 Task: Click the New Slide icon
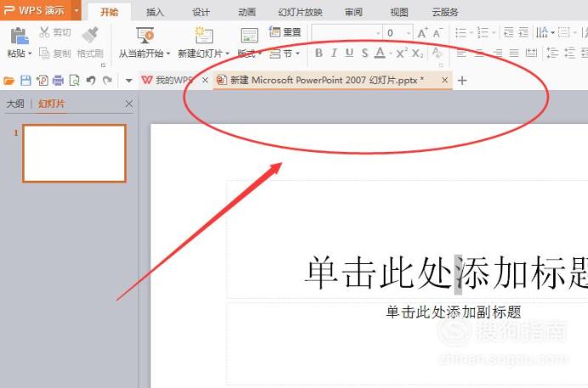coord(204,35)
